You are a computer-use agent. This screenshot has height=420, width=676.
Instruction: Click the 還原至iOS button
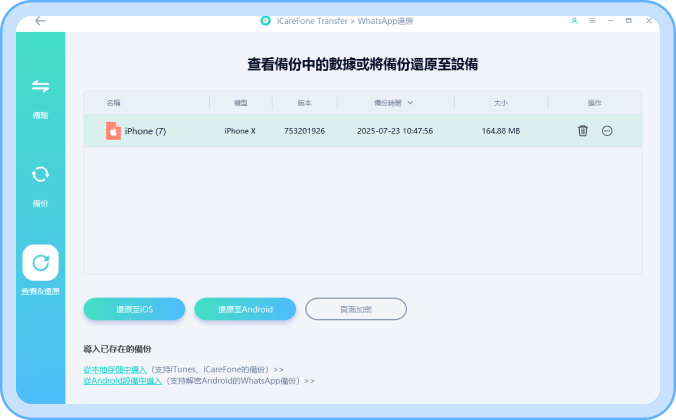tap(134, 309)
